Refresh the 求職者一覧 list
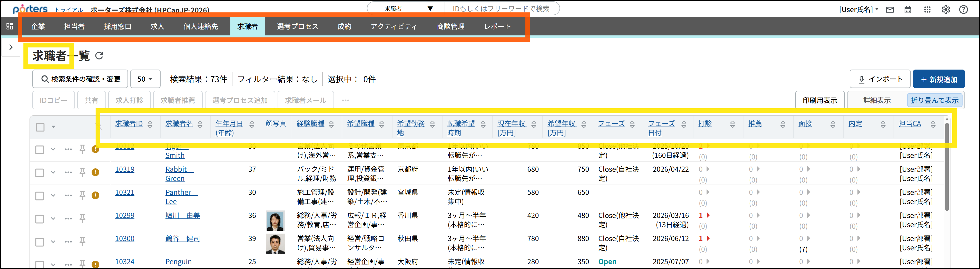This screenshot has width=980, height=269. coord(99,55)
